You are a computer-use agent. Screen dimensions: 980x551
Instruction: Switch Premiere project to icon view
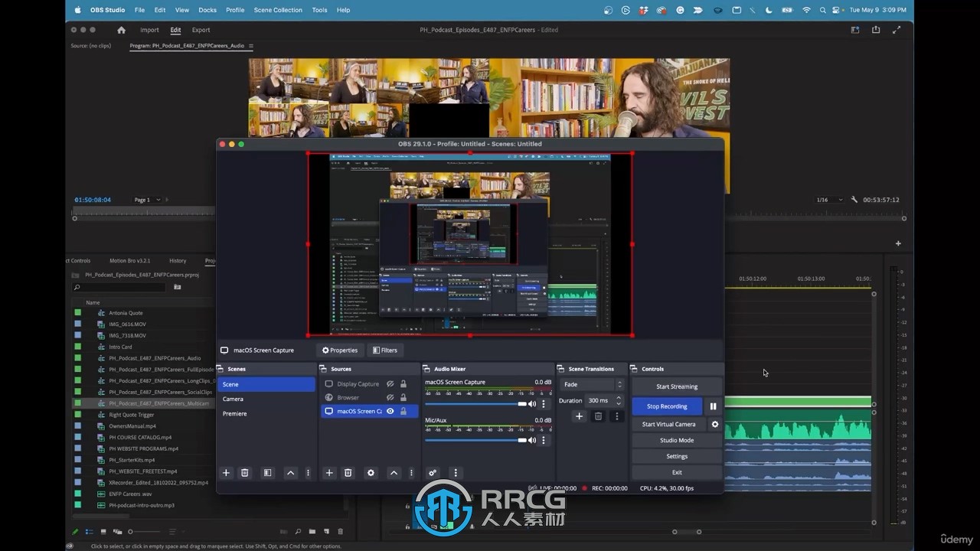click(x=103, y=532)
